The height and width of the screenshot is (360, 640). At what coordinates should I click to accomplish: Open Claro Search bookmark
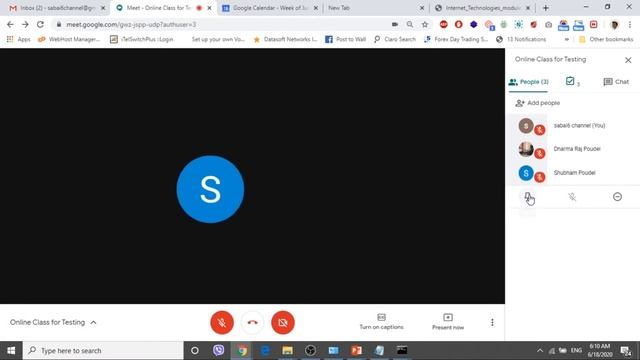[x=395, y=39]
